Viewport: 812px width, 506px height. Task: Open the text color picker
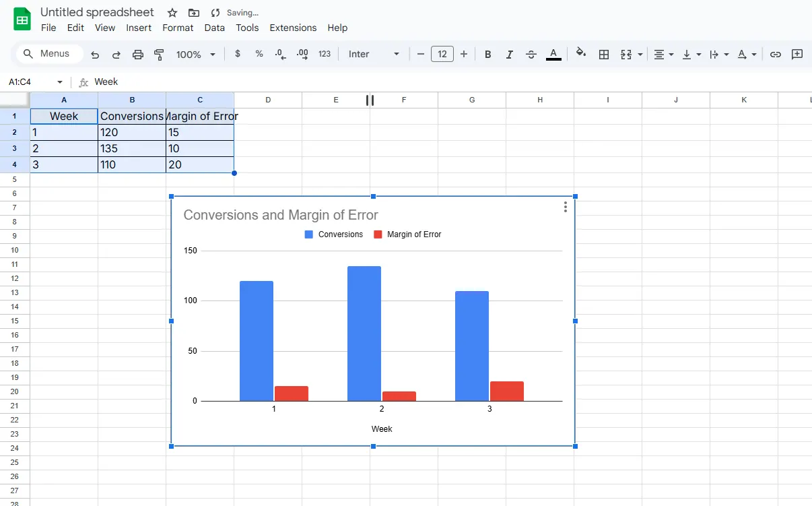tap(553, 55)
